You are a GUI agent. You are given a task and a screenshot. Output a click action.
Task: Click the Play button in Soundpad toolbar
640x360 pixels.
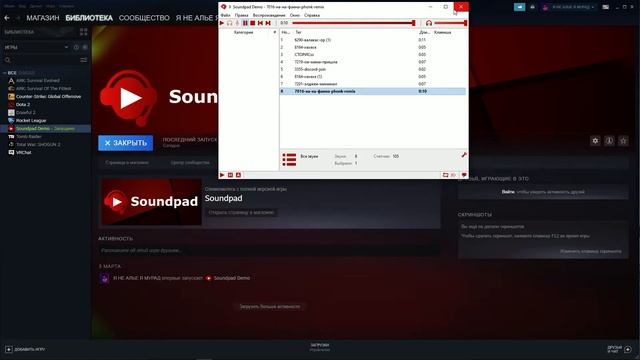(222, 23)
